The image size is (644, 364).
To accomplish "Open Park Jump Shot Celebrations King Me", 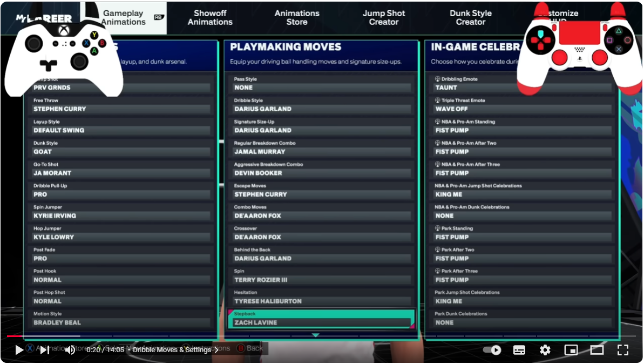I will coord(522,298).
